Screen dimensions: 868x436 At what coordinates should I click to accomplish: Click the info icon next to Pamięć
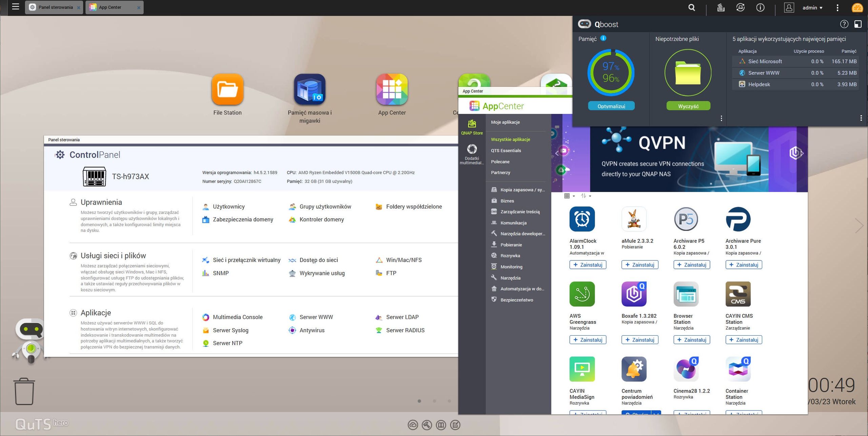[603, 38]
